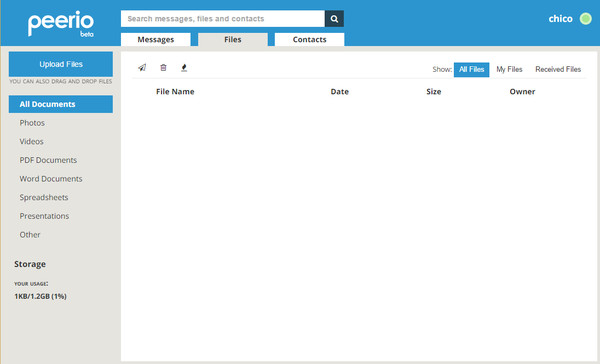Image resolution: width=600 pixels, height=364 pixels.
Task: Click the green online status indicator
Action: 585,19
